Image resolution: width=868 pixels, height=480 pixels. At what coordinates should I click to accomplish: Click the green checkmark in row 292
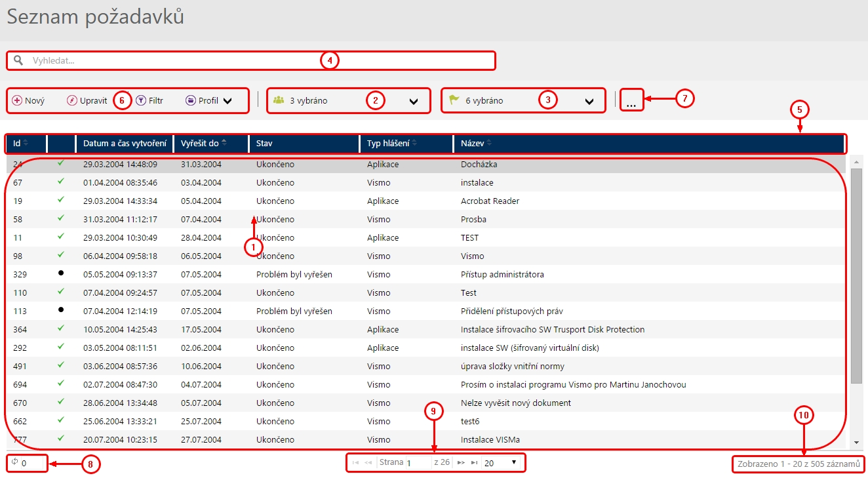tap(61, 347)
